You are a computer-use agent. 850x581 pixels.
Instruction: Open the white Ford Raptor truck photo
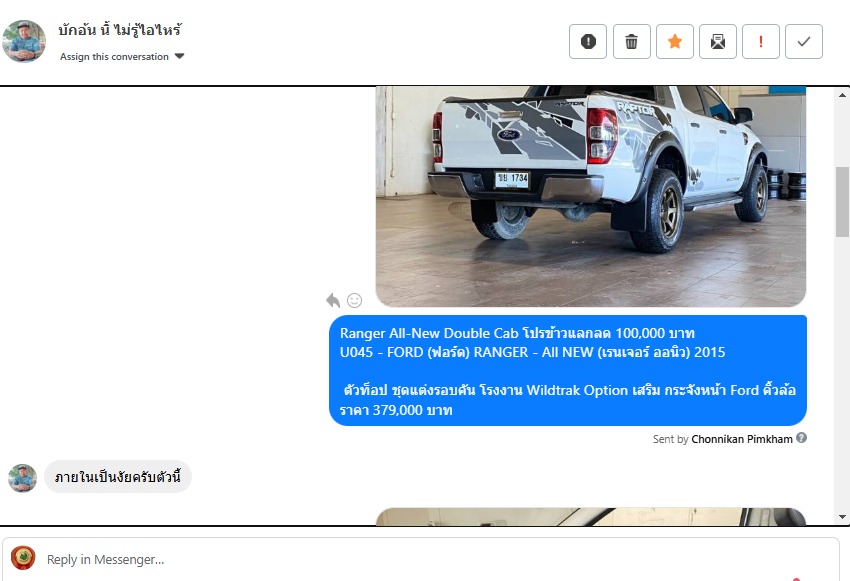(x=591, y=196)
